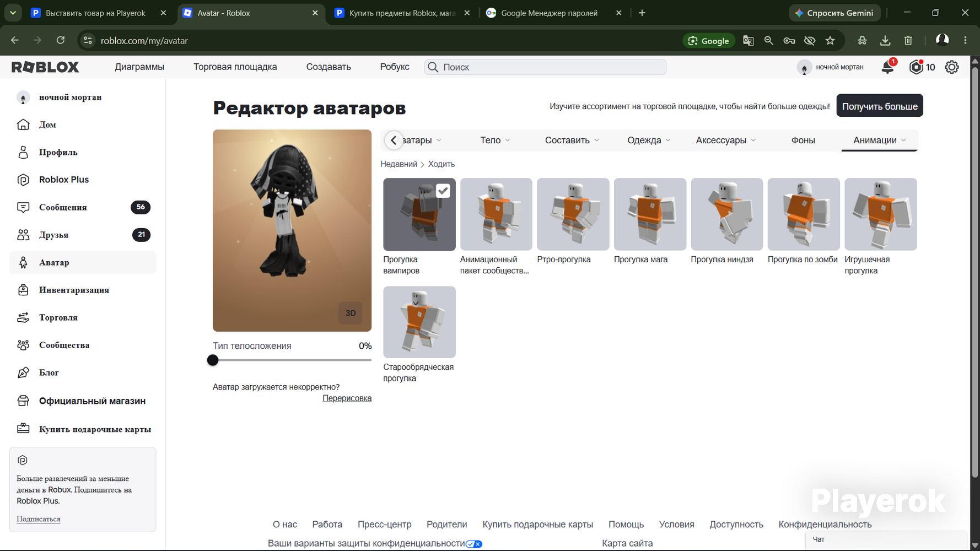Reload the page in browser toolbar
This screenshot has height=551, width=980.
pyautogui.click(x=61, y=40)
